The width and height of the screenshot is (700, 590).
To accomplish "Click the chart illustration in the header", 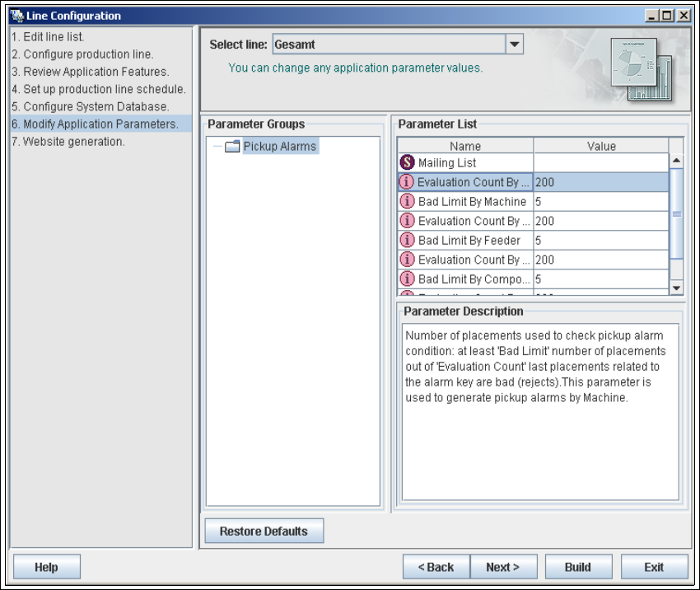I will (642, 70).
